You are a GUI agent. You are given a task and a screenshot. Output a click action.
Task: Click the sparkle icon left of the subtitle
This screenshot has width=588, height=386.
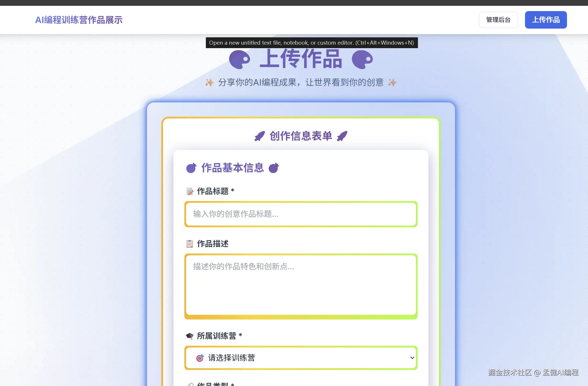[209, 83]
